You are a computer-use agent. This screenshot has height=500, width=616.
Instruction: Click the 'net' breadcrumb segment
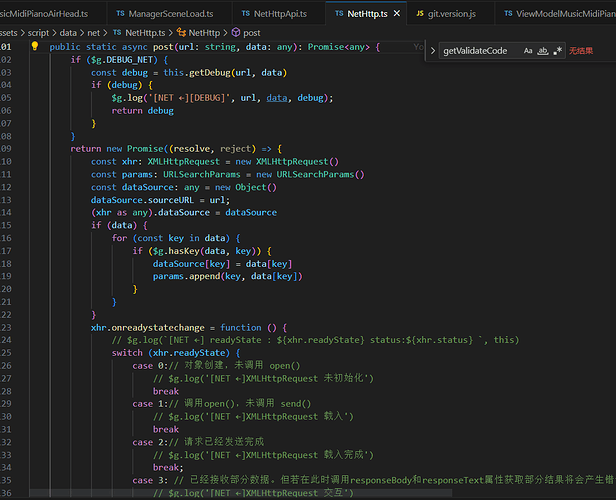[94, 33]
